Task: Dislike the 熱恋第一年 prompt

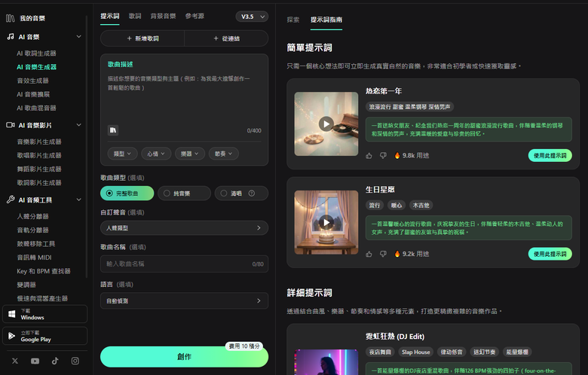Action: (x=383, y=155)
